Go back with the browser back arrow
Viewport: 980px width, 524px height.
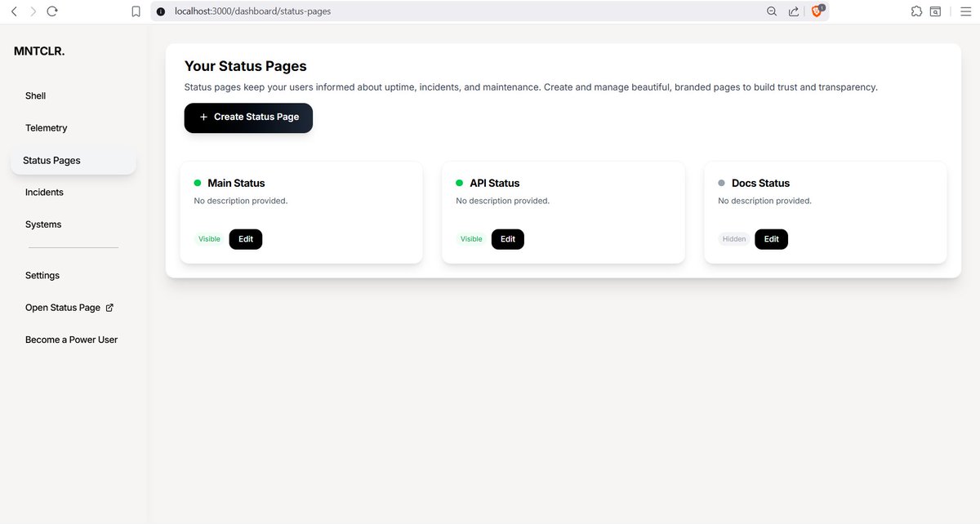[14, 11]
